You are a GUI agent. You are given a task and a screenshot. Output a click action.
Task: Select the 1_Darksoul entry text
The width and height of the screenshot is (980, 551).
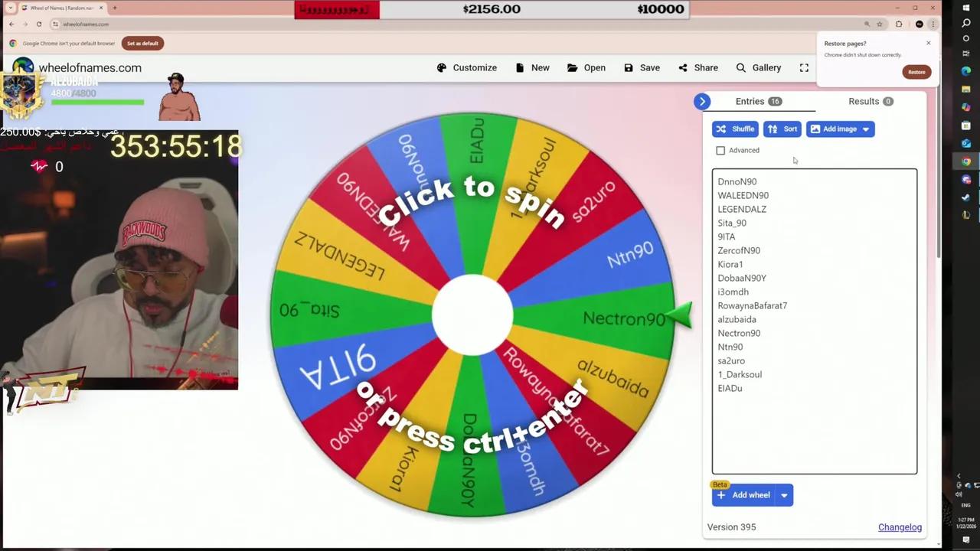coord(740,374)
